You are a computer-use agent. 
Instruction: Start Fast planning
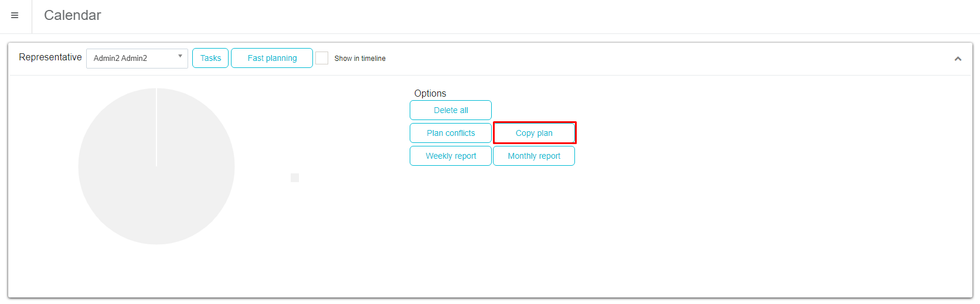click(x=272, y=58)
